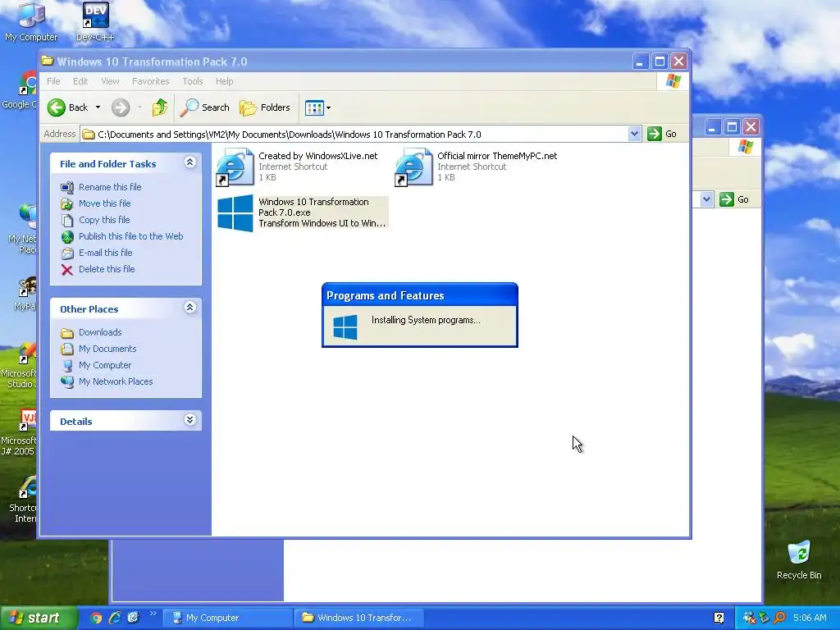840x630 pixels.
Task: Open the My Computer desktop icon
Action: pos(31,22)
